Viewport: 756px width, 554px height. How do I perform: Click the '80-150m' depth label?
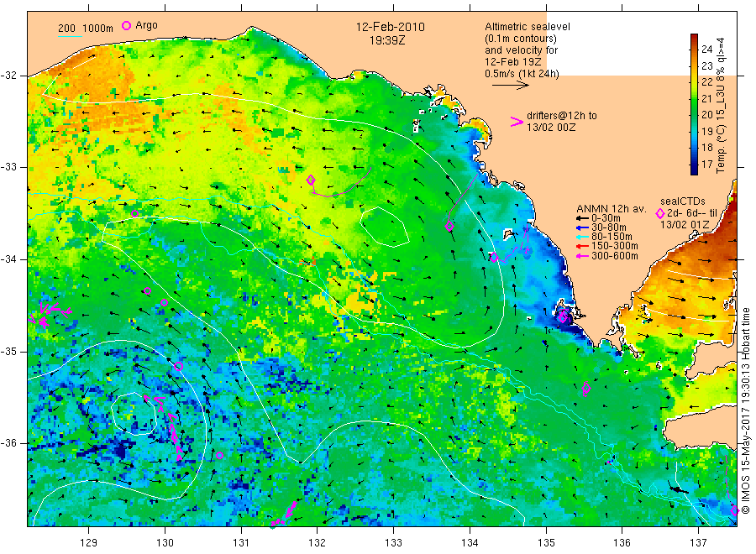pyautogui.click(x=612, y=237)
